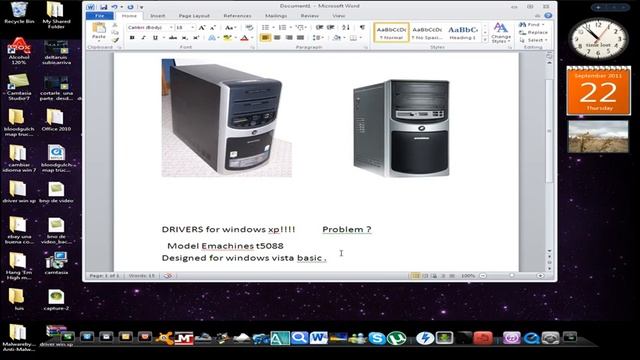Toggle underline formatting
This screenshot has height=360, width=640.
(155, 38)
